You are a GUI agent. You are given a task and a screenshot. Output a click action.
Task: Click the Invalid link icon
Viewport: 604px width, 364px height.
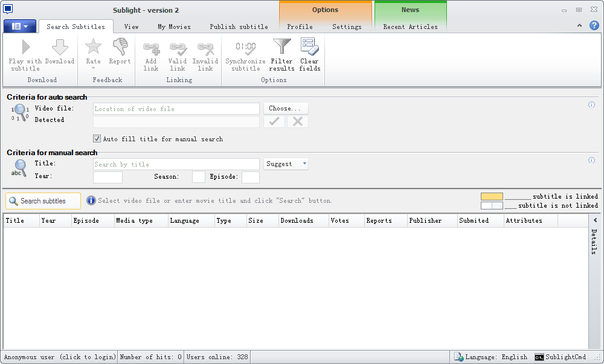(x=206, y=49)
